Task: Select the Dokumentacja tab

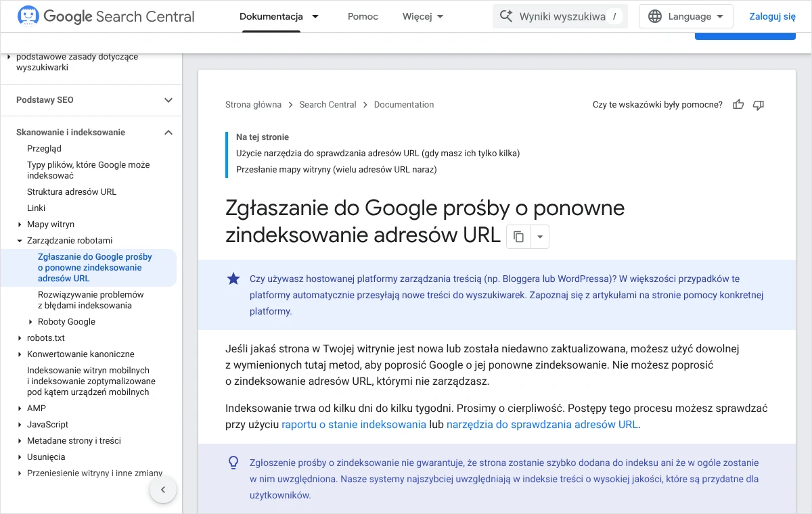Action: click(x=271, y=16)
